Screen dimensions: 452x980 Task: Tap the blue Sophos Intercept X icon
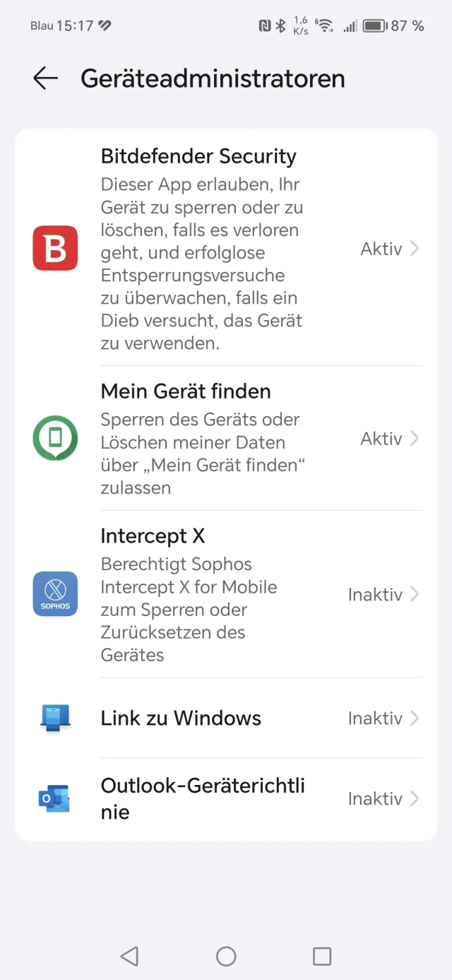pyautogui.click(x=55, y=594)
